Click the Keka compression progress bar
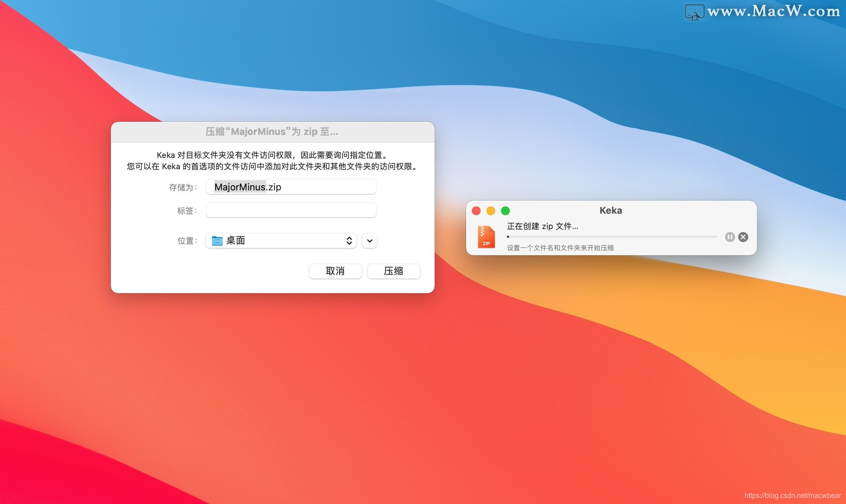The image size is (846, 504). click(x=612, y=237)
